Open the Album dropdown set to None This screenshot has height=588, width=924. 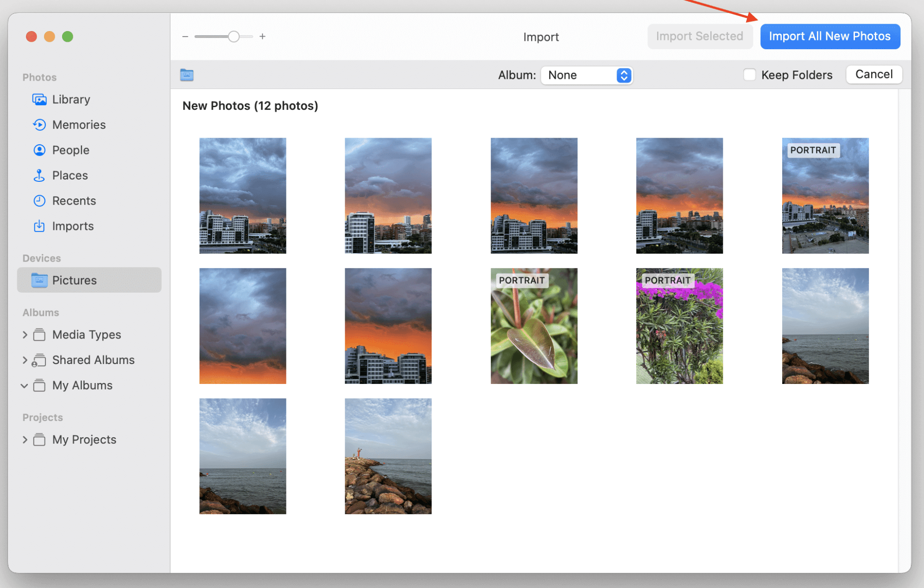[587, 75]
